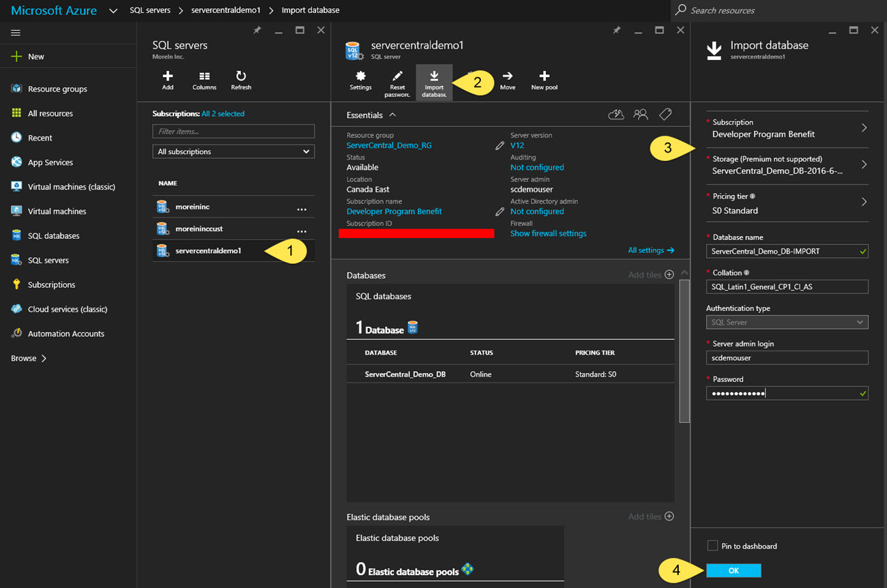The height and width of the screenshot is (588, 887).
Task: Open the ServerCentral_Demo_DB database row
Action: (x=510, y=374)
